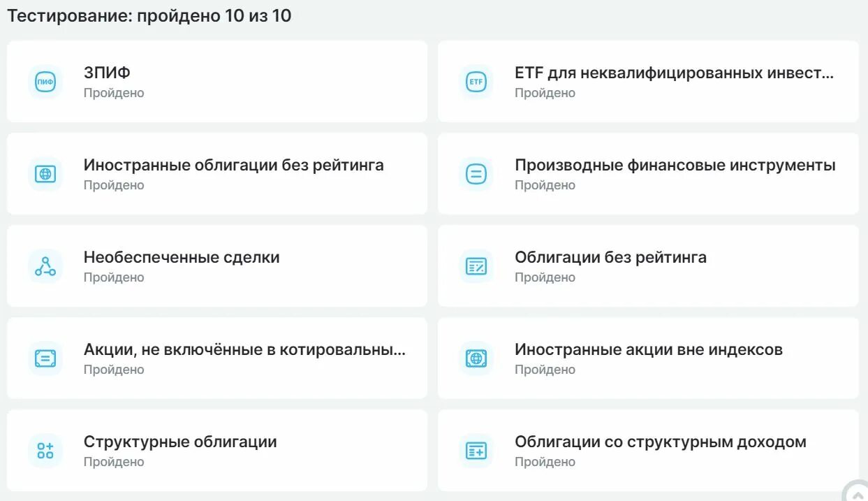Click the node graph icon for Необеспеченные сделки
Screen dimensions: 868x501
coord(45,266)
